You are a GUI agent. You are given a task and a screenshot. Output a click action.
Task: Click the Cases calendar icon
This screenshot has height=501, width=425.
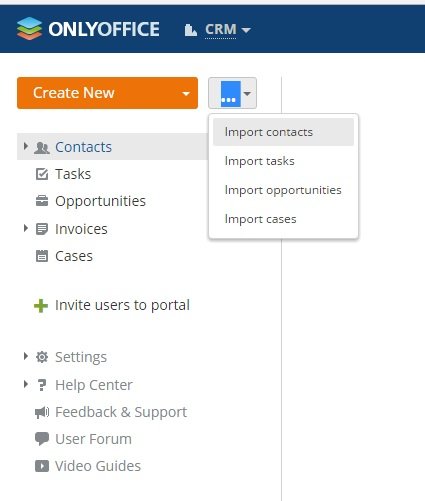tap(42, 256)
